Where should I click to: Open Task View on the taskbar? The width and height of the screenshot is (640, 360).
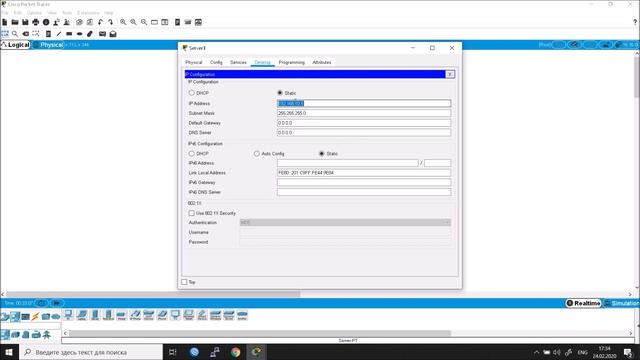(172, 352)
